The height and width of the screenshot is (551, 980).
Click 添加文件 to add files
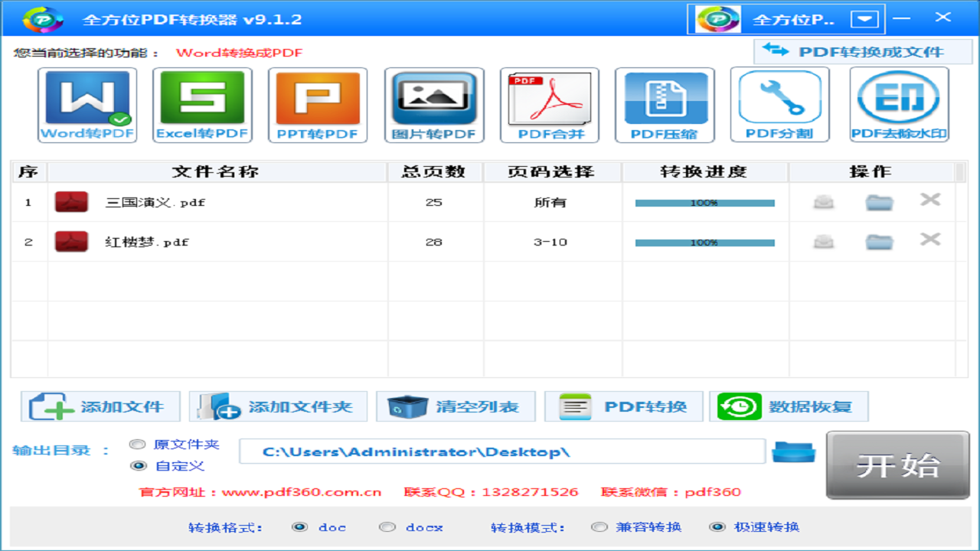(100, 406)
